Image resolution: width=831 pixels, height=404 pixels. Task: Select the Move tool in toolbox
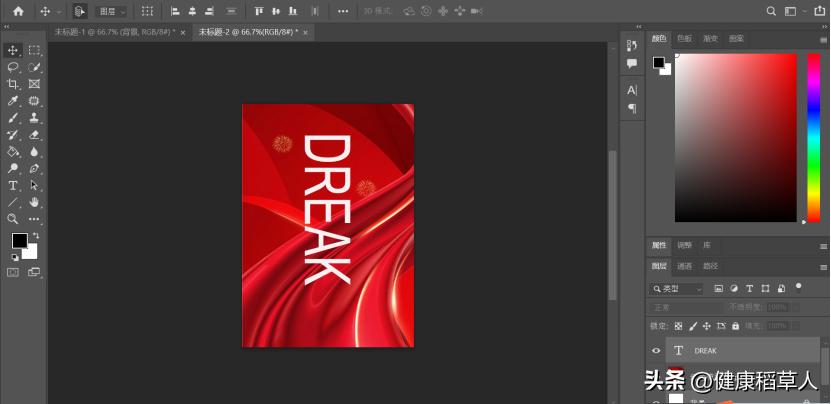click(x=13, y=50)
